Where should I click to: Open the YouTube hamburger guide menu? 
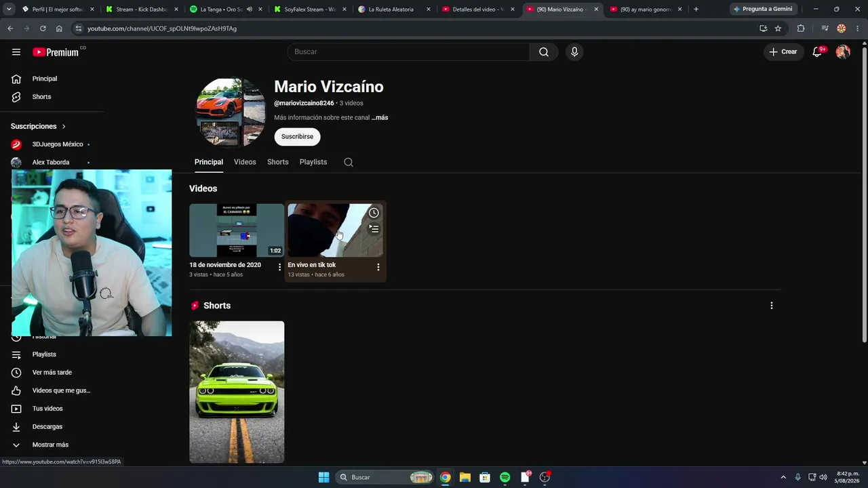[x=16, y=52]
